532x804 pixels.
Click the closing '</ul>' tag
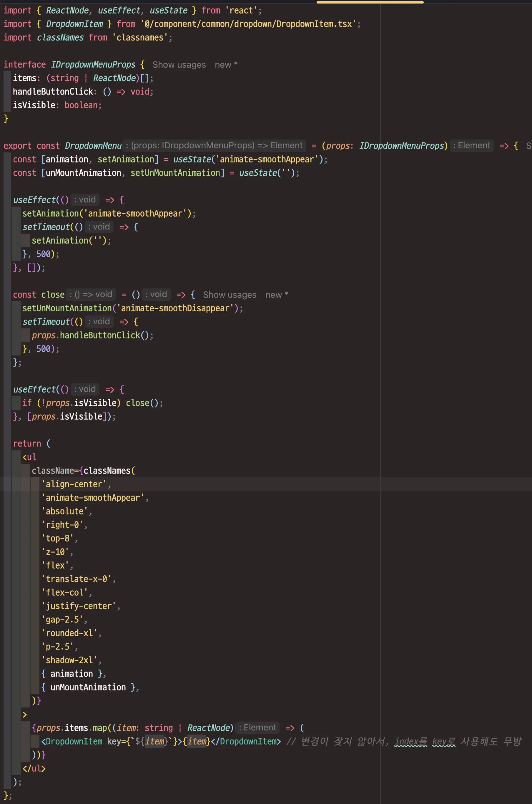point(34,768)
